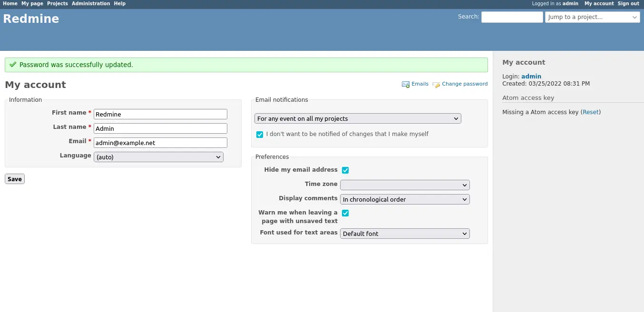Disable the unsaved text warning checkbox
644x312 pixels.
click(345, 213)
